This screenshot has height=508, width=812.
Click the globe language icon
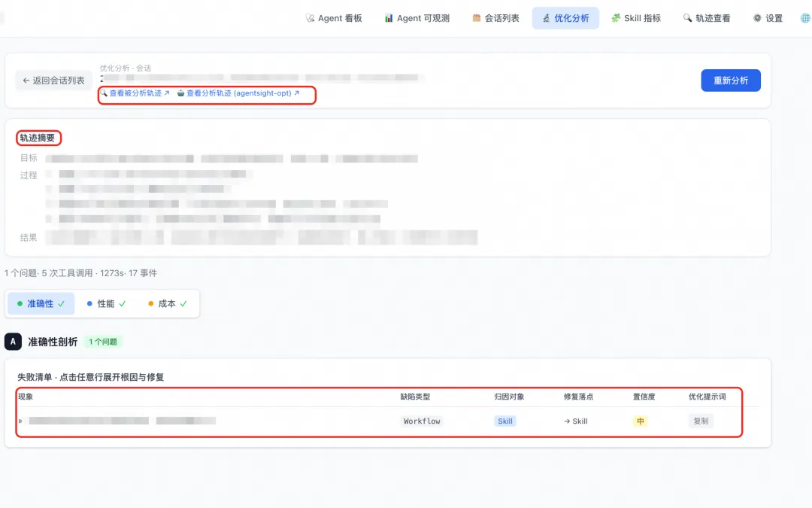805,18
